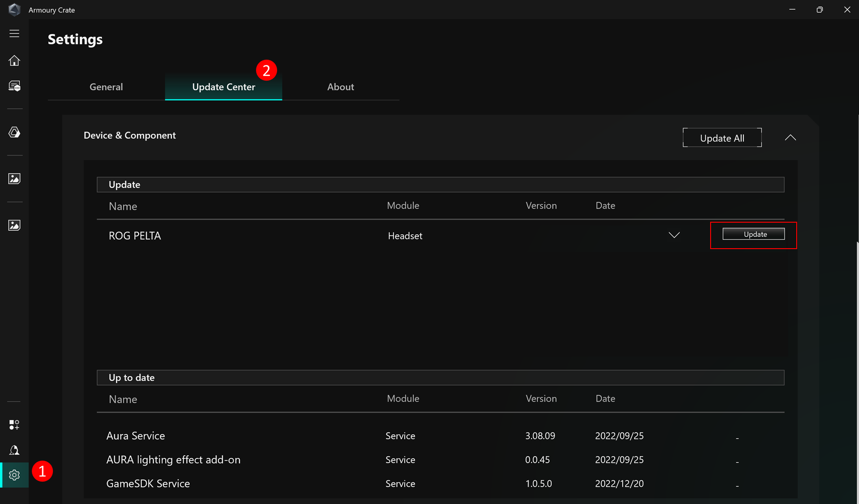Expand the ROG PELTA details chevron

click(674, 235)
